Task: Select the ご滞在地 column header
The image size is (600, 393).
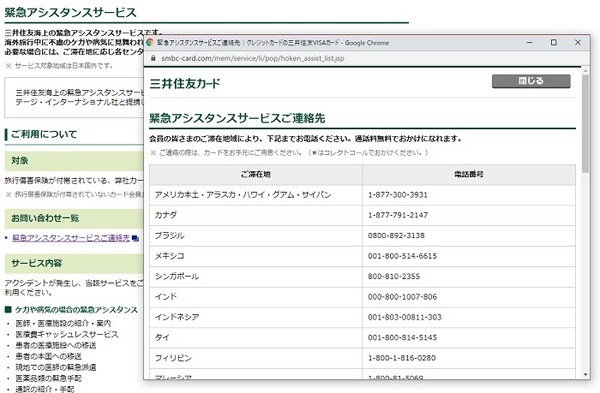Action: (x=256, y=174)
